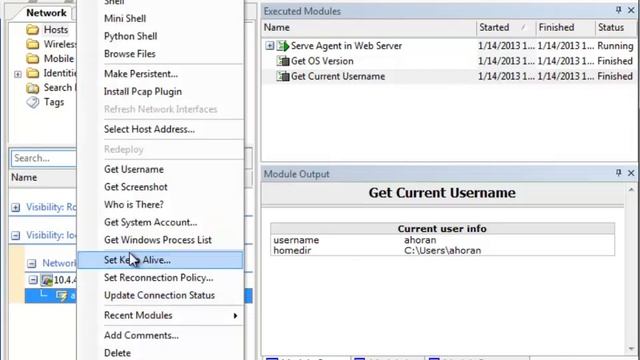Select the host icon for 10.4 entry
The image size is (640, 360).
click(47, 280)
